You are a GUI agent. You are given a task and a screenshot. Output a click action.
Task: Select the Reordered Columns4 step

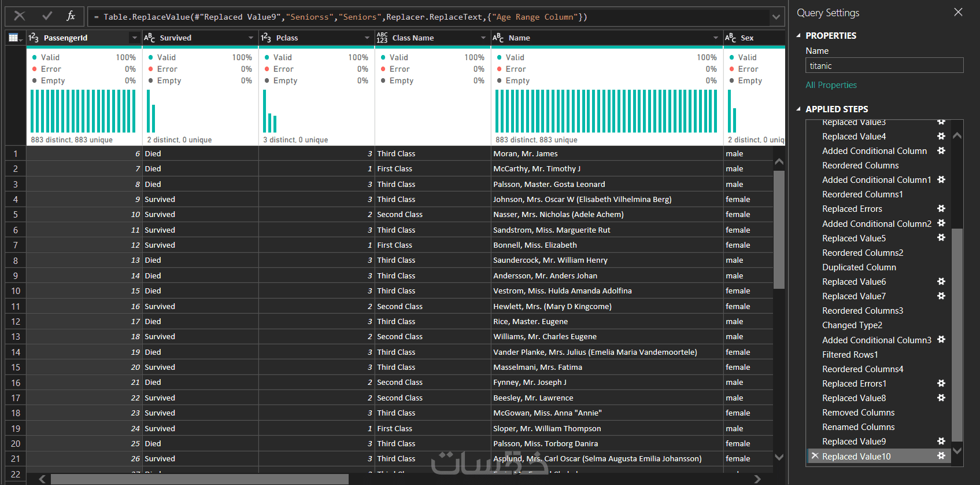863,369
